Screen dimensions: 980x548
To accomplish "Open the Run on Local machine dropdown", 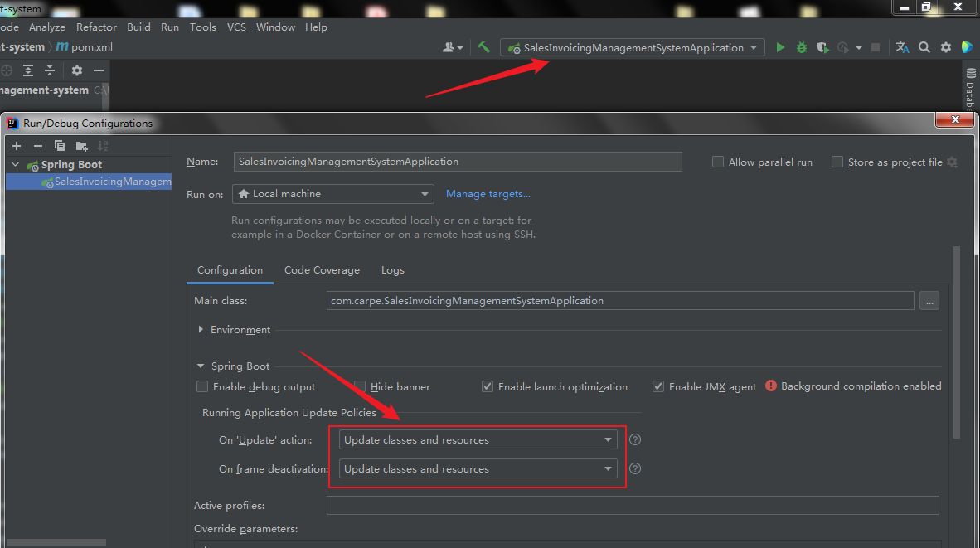I will click(333, 194).
